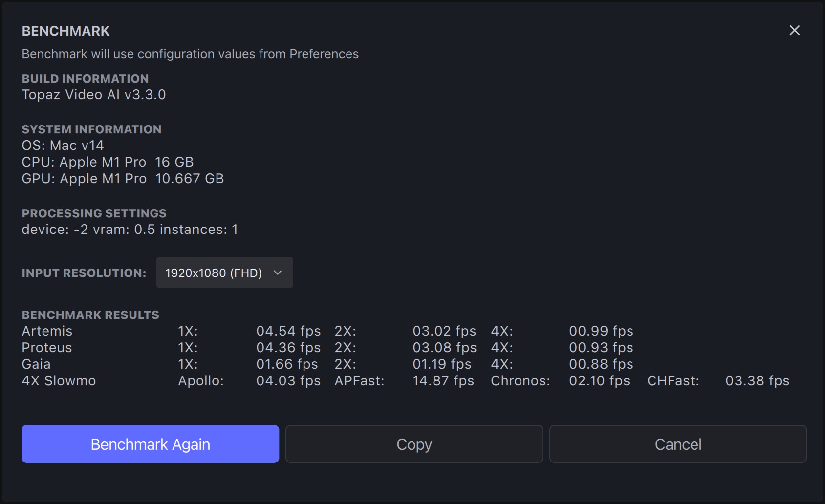Click the BENCHMARK title heading

(65, 31)
